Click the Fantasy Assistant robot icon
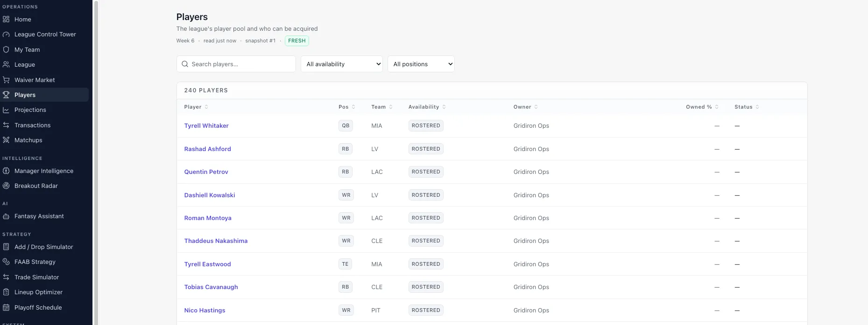 [x=6, y=216]
